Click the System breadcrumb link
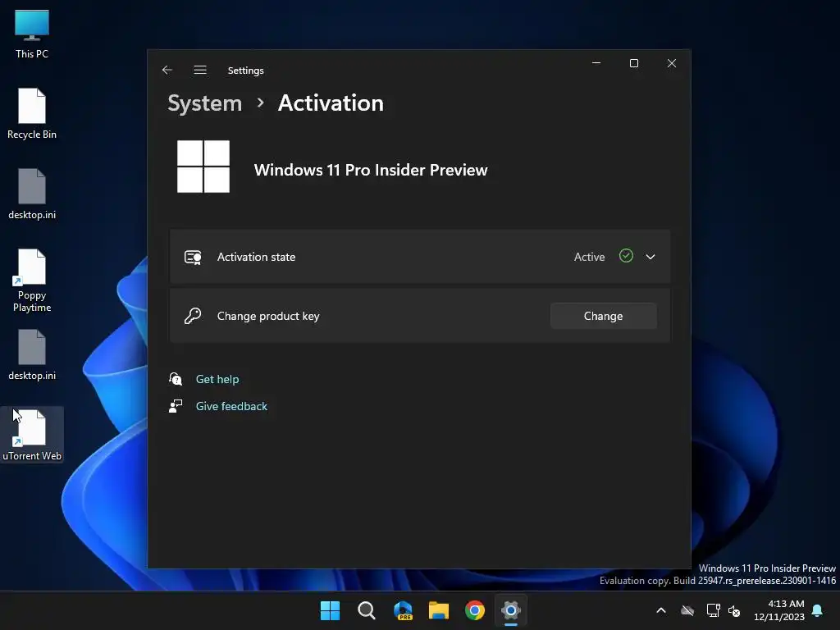Viewport: 840px width, 630px height. [204, 103]
